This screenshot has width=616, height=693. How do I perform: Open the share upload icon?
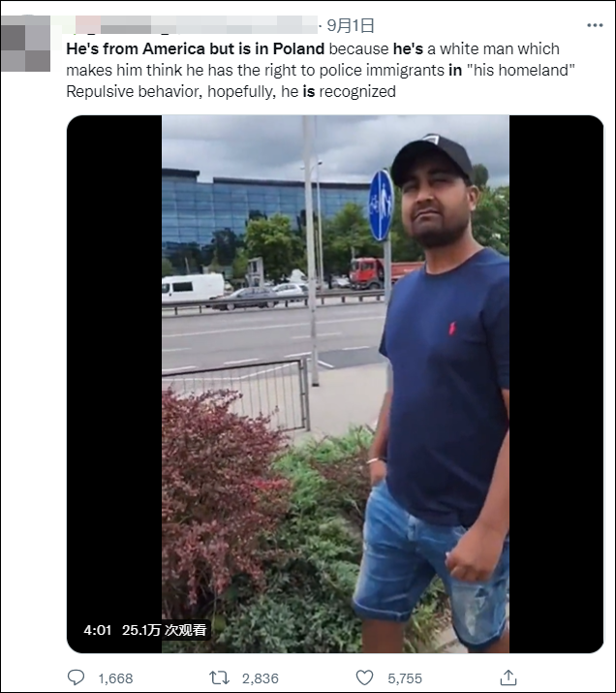508,677
